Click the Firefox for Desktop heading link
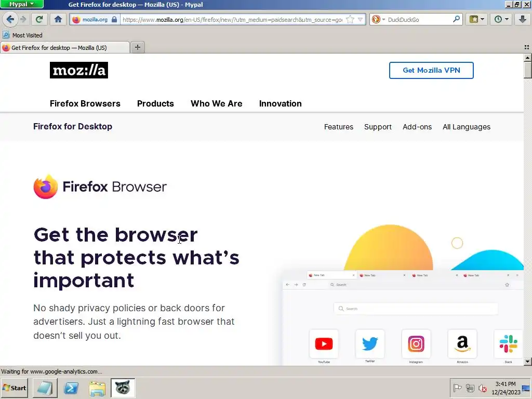 [x=73, y=127]
